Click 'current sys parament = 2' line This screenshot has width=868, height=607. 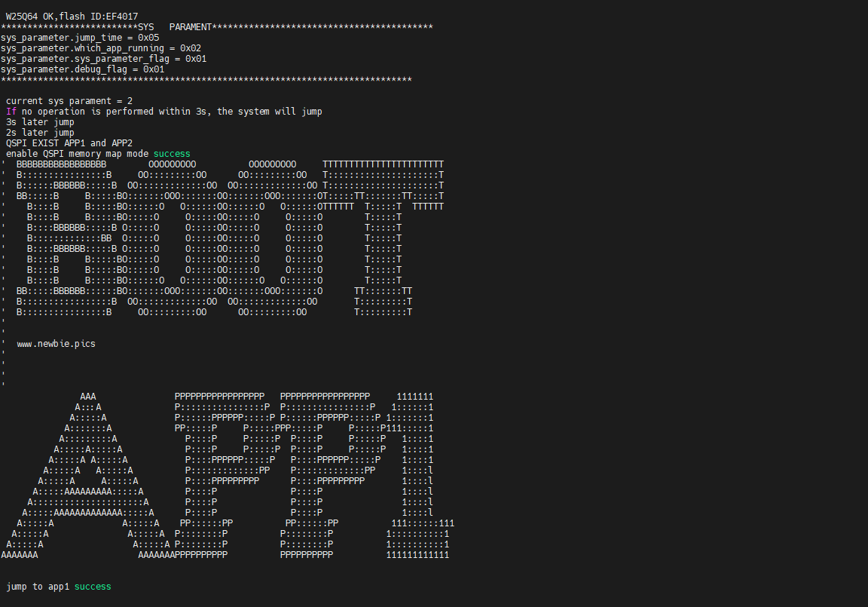pos(69,101)
